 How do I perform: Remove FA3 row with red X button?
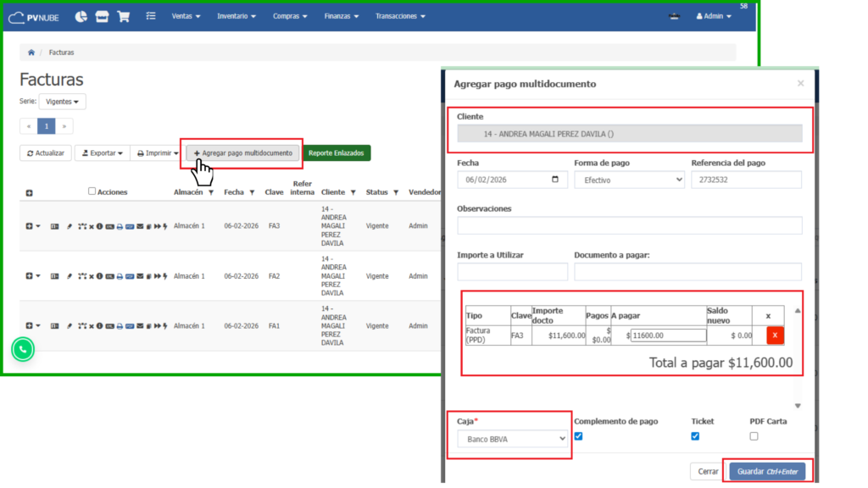tap(775, 335)
